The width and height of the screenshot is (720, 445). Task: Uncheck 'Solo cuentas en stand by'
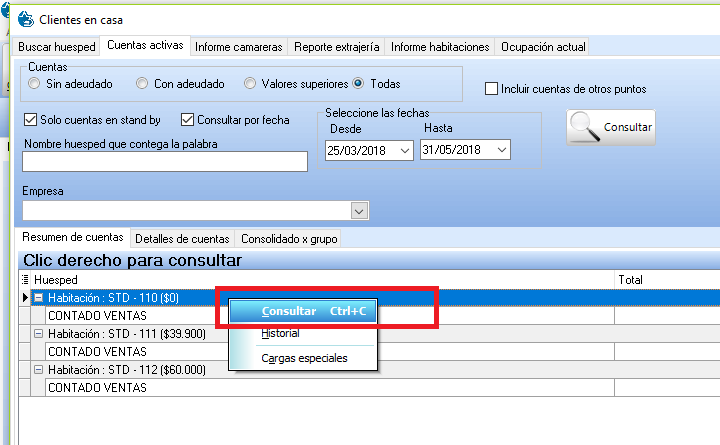[30, 120]
